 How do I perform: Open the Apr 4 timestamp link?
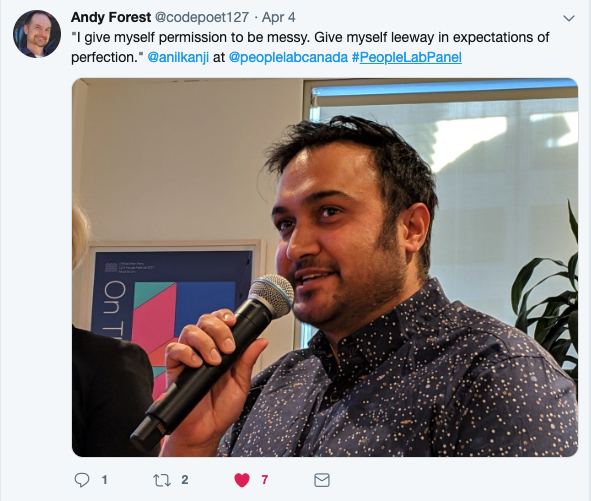279,17
